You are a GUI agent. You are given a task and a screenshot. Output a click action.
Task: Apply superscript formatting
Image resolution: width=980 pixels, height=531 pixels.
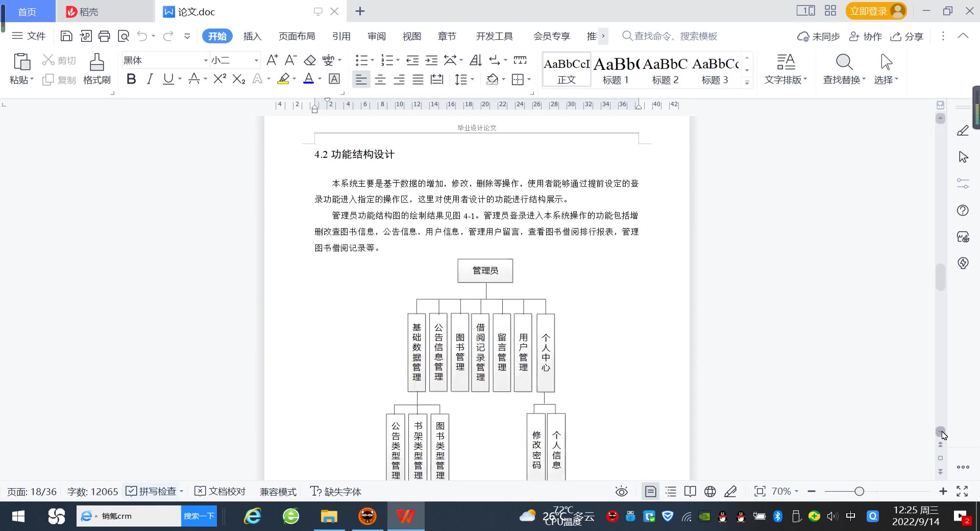pos(220,79)
